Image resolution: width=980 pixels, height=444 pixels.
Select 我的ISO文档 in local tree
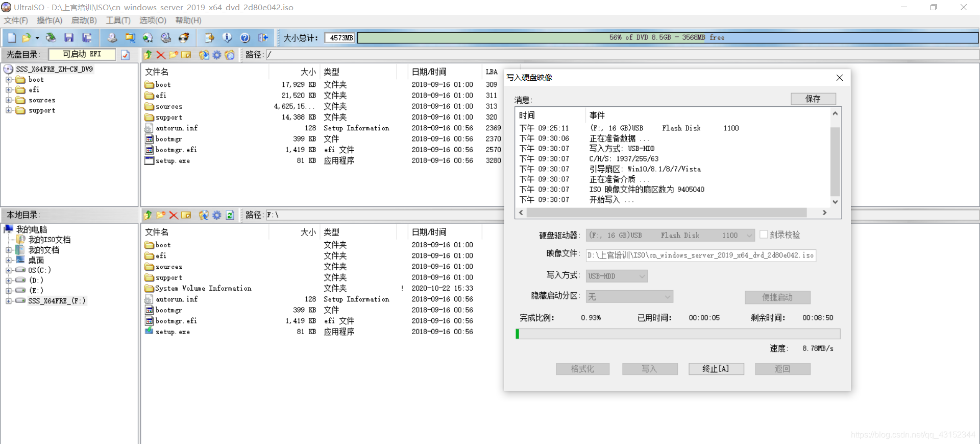50,240
